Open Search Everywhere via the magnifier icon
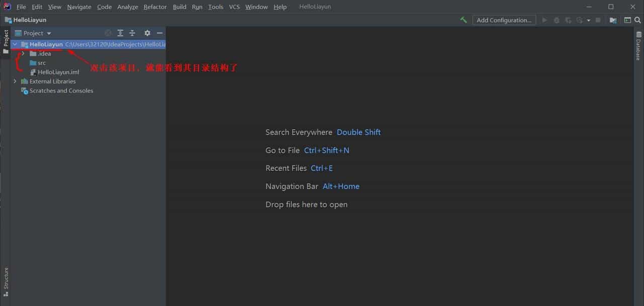This screenshot has height=306, width=644. (x=637, y=20)
